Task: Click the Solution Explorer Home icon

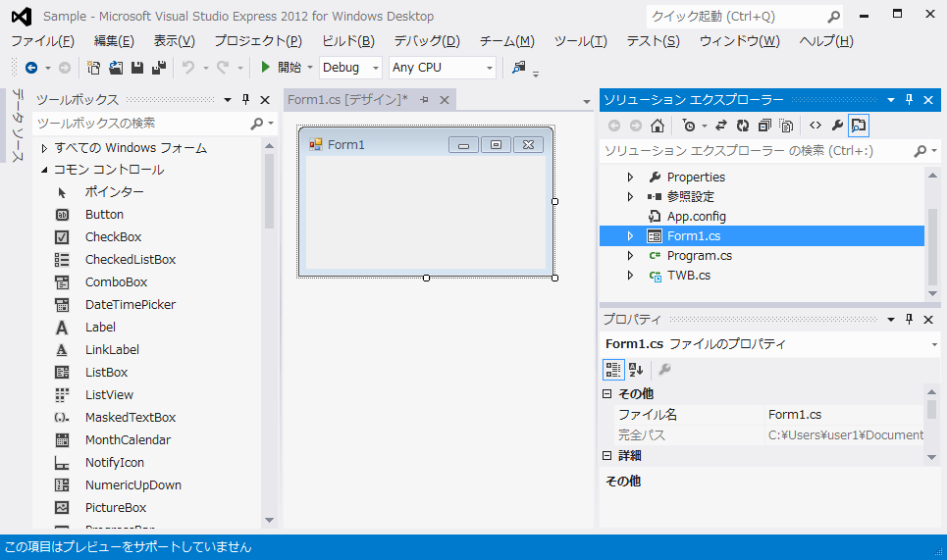Action: pos(658,126)
